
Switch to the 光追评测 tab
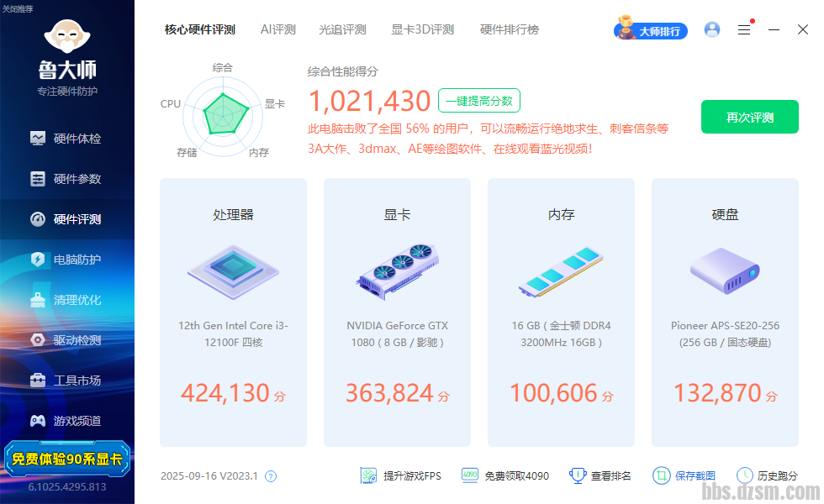pyautogui.click(x=342, y=29)
